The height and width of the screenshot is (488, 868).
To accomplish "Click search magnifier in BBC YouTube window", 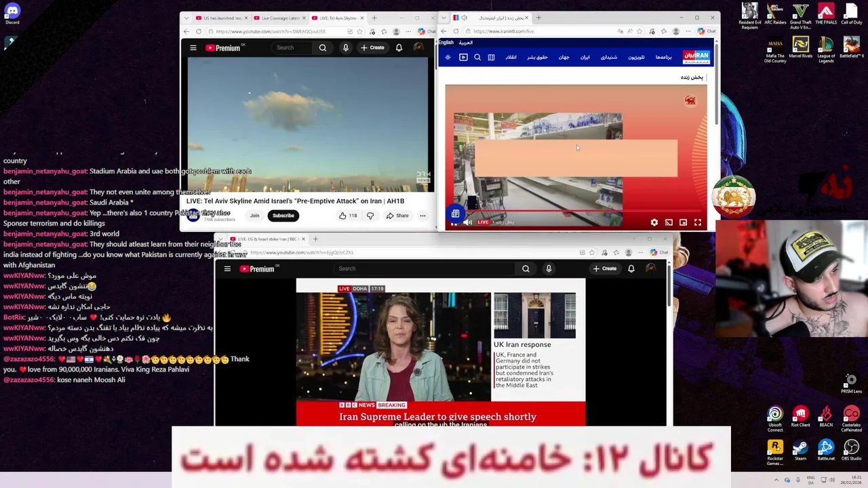I will point(526,269).
